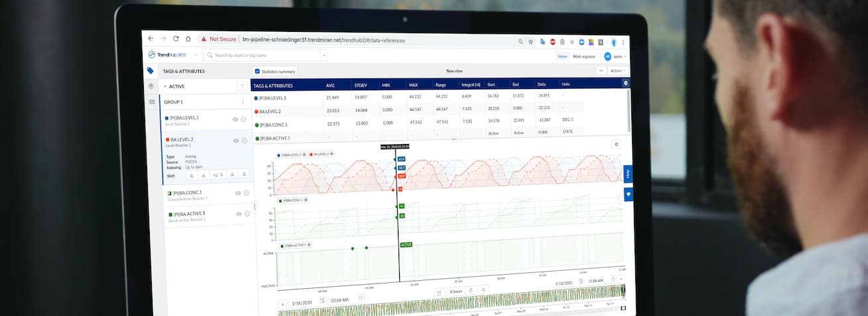This screenshot has height=316, width=868.
Task: Hide the [PI]BA:CONC.1 tag with eye icon
Action: click(x=238, y=193)
